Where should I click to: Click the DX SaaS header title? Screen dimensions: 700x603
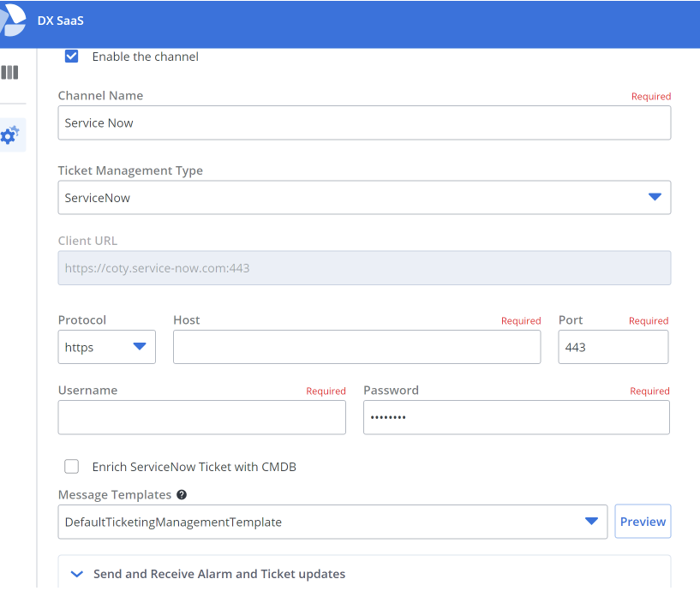61,21
